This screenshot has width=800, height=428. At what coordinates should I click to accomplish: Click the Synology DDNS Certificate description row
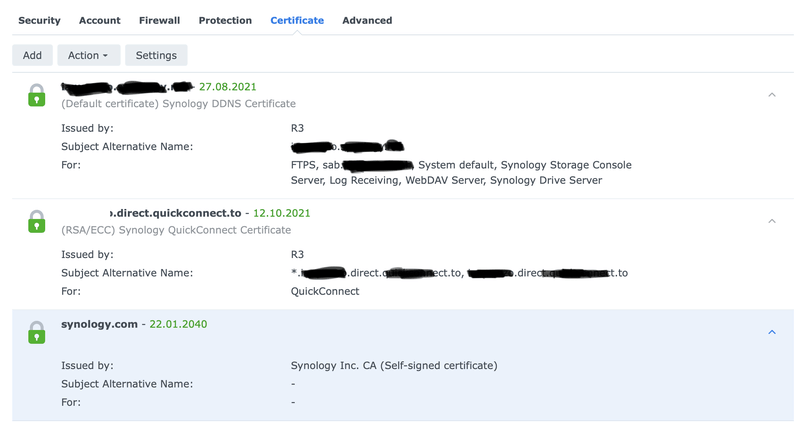pos(178,103)
